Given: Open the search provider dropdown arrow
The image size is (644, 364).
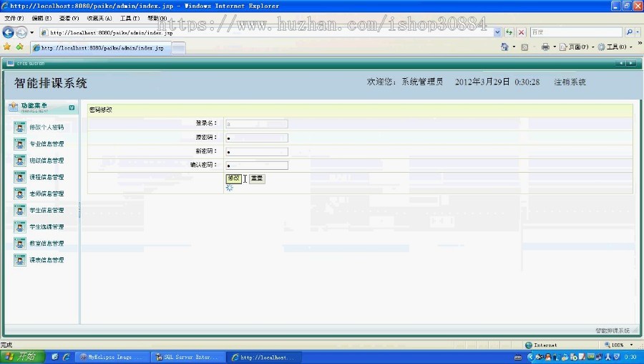Looking at the screenshot, I should point(638,32).
